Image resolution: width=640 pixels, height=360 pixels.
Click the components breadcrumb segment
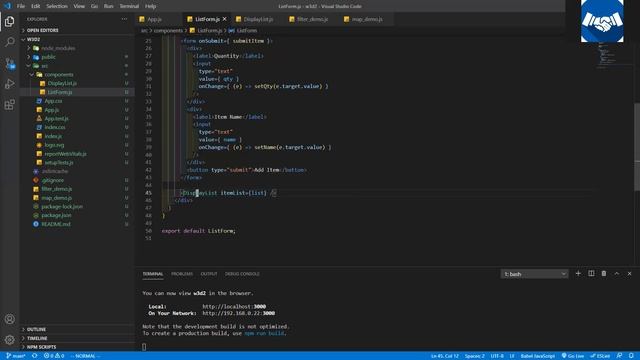coord(168,31)
